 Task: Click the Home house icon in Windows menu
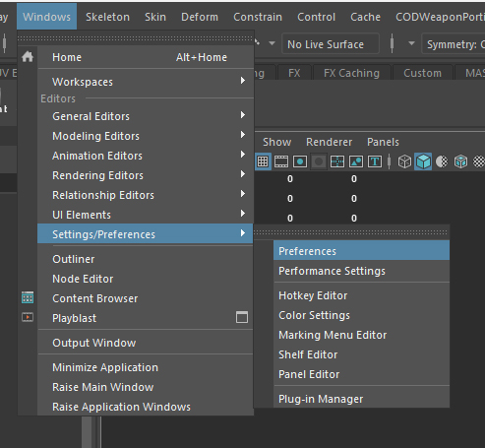[28, 57]
